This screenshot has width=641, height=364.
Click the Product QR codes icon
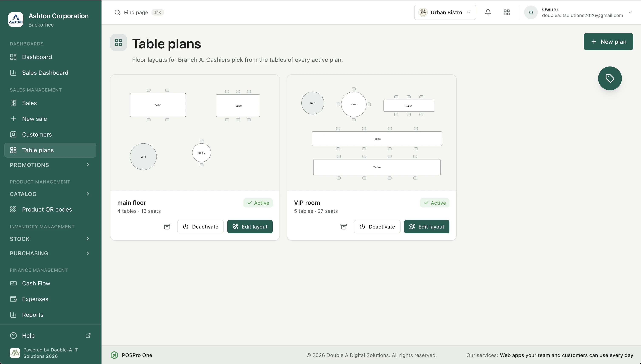pyautogui.click(x=13, y=209)
